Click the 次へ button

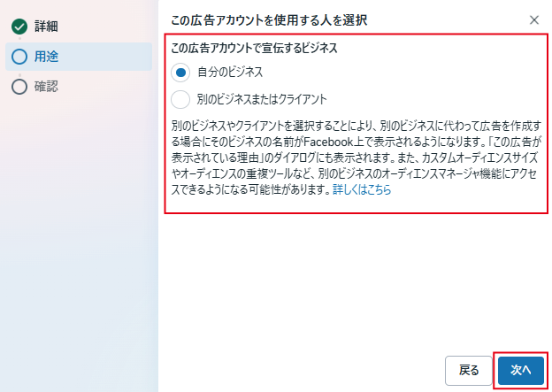pos(521,370)
